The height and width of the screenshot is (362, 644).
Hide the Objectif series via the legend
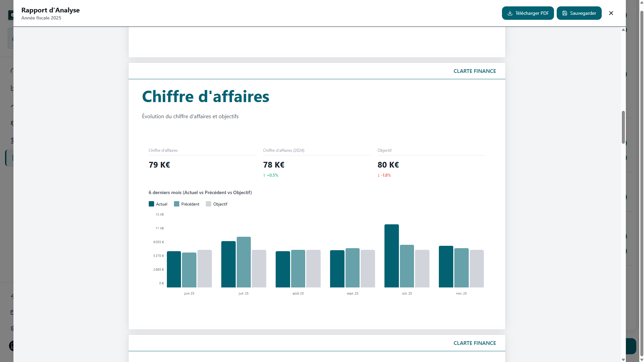[217, 204]
